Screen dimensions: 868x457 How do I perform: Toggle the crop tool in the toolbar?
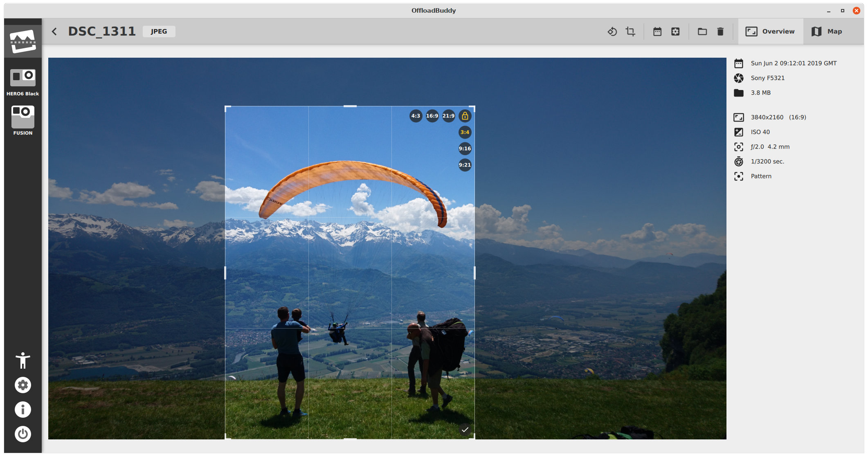click(x=630, y=32)
